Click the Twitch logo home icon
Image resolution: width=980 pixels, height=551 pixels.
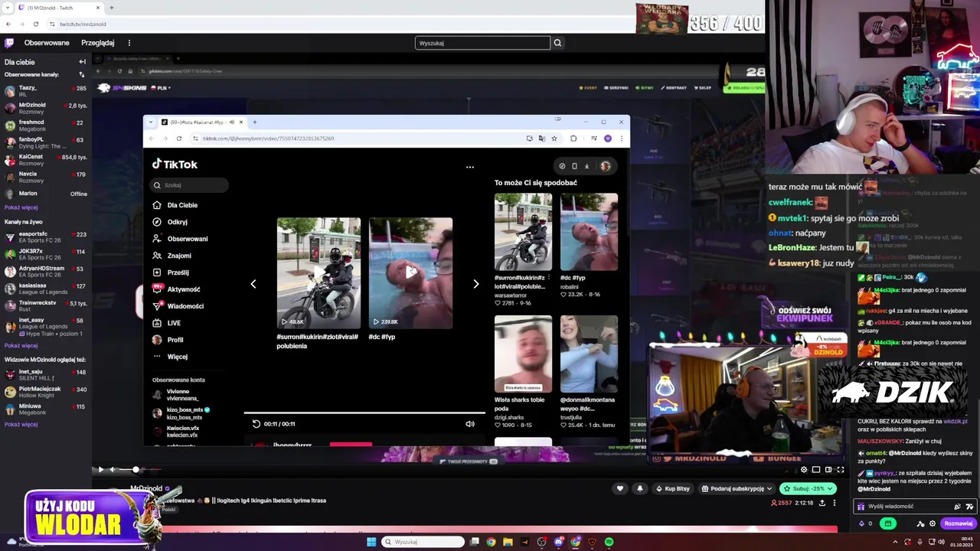tap(9, 43)
